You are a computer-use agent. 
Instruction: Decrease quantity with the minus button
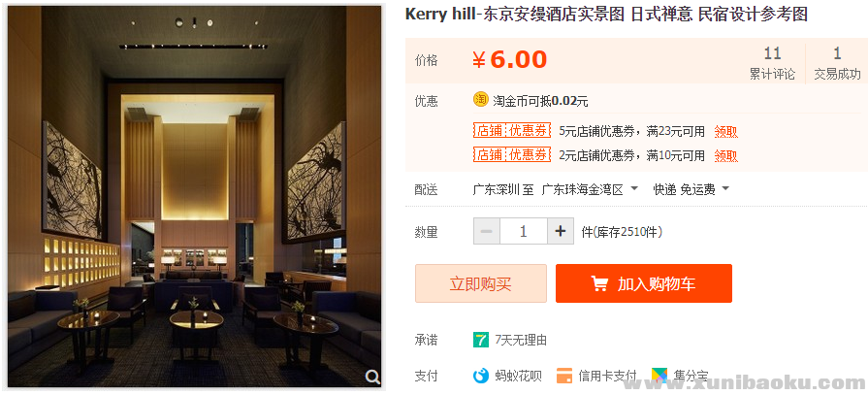click(x=487, y=231)
